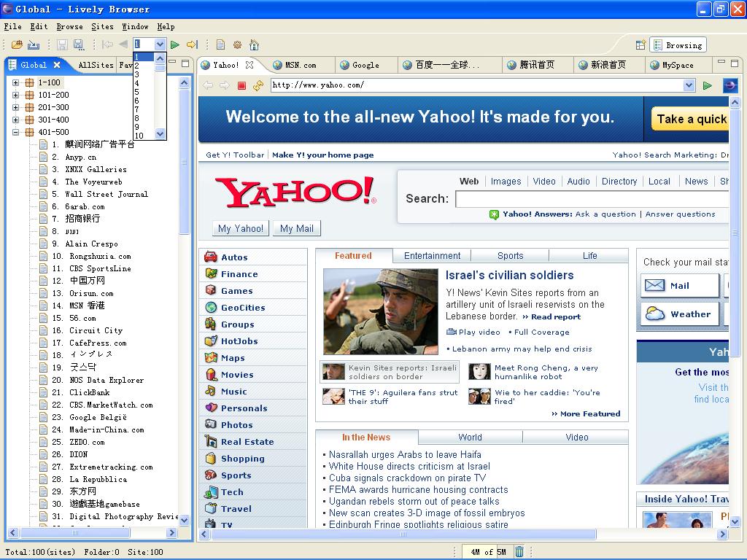
Task: Close the Global view tab
Action: pos(57,65)
